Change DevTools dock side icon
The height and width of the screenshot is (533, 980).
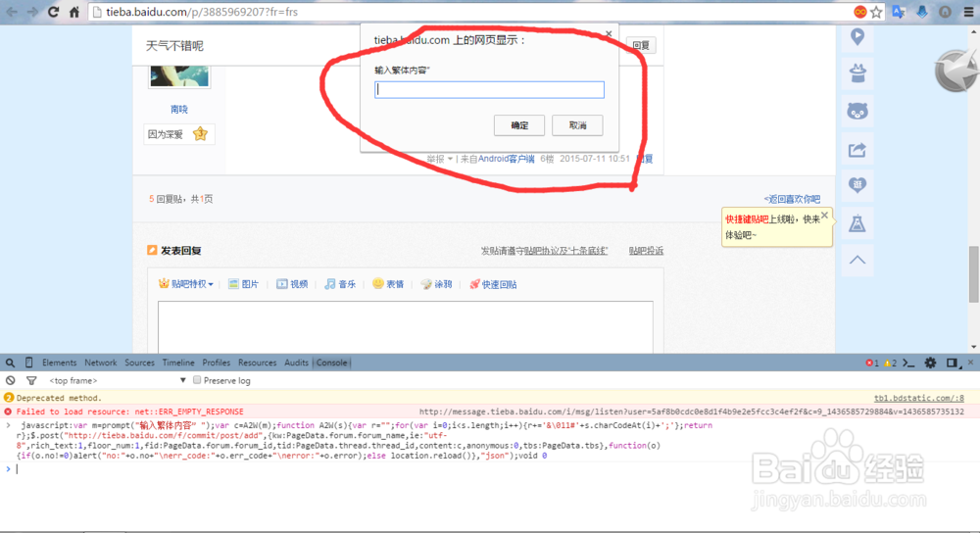pyautogui.click(x=952, y=363)
